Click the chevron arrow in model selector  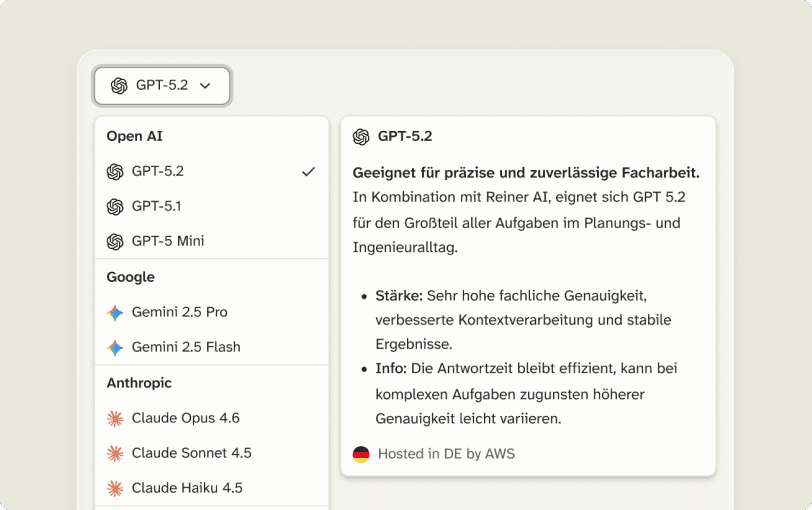coord(205,86)
